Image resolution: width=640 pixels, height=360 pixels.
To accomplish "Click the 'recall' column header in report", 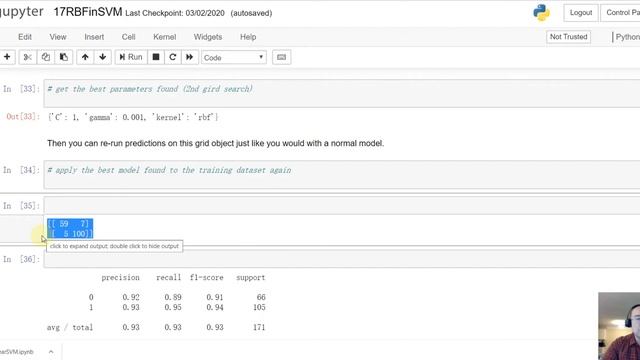I will coord(168,278).
